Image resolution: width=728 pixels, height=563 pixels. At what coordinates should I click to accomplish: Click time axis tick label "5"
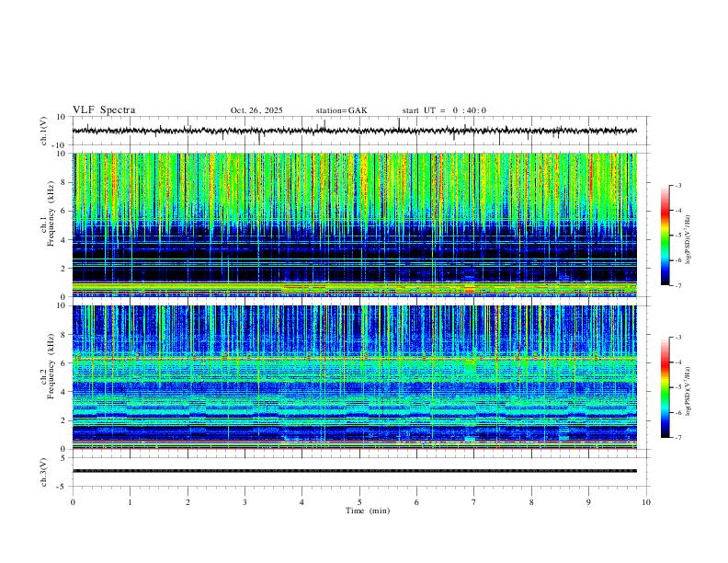pos(359,502)
